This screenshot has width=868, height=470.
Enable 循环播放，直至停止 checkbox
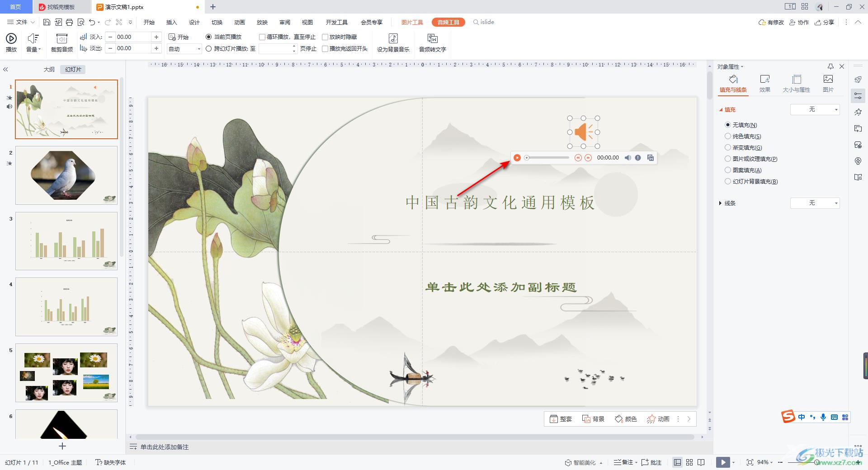coord(262,37)
